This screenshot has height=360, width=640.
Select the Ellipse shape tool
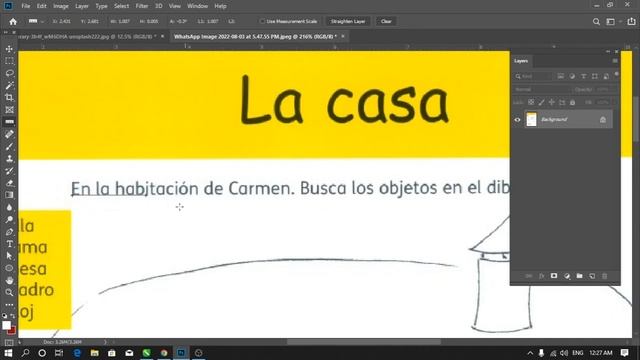point(9,268)
